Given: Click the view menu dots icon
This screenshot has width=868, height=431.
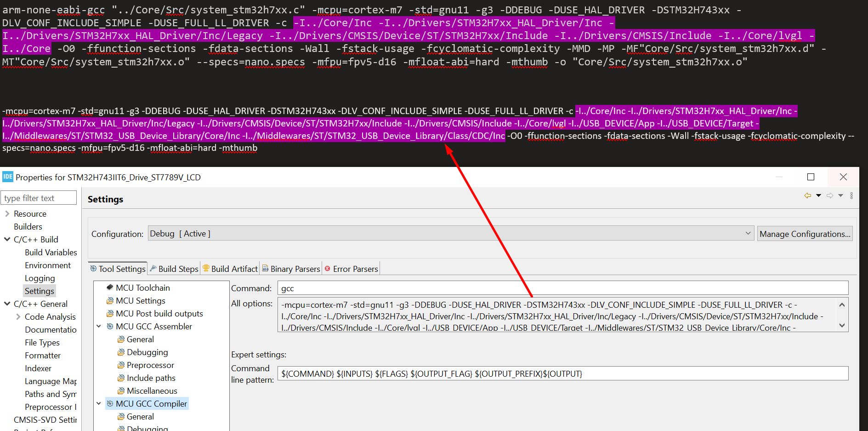Looking at the screenshot, I should [851, 195].
